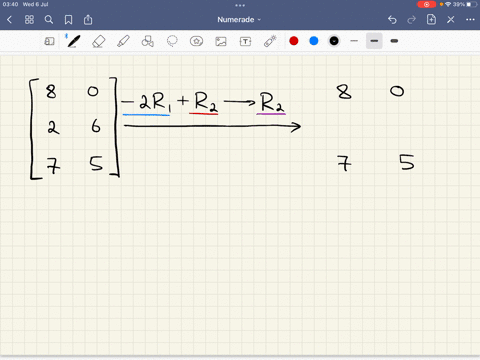Image resolution: width=480 pixels, height=360 pixels.
Task: Select the Eraser tool
Action: point(98,42)
